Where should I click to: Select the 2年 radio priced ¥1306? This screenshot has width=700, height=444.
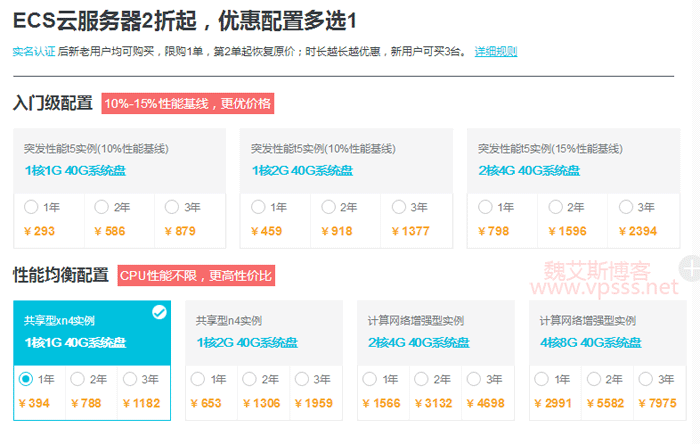(x=250, y=379)
